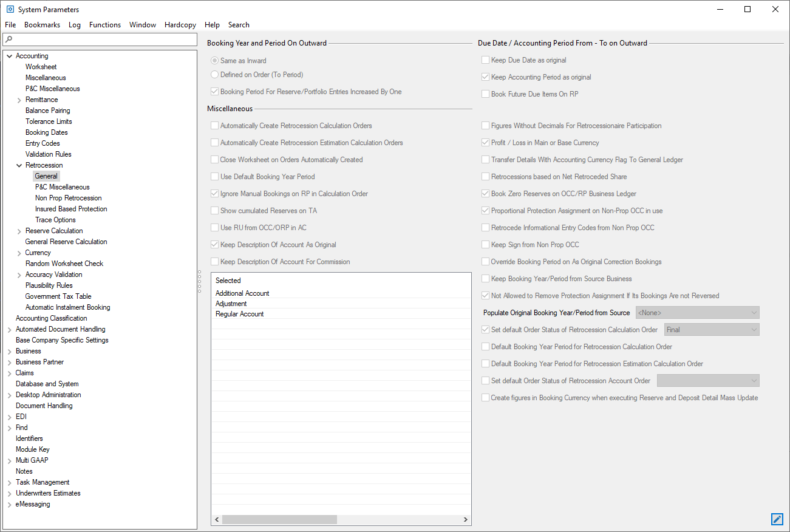Expand the Reserve Calculation tree node
Viewport: 790px width, 532px height.
19,231
